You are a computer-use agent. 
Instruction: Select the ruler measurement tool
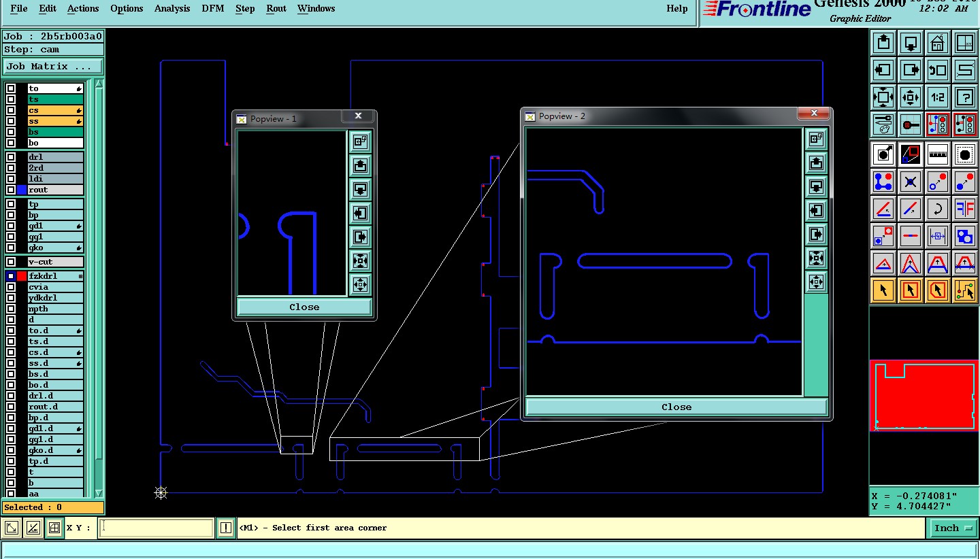(938, 154)
